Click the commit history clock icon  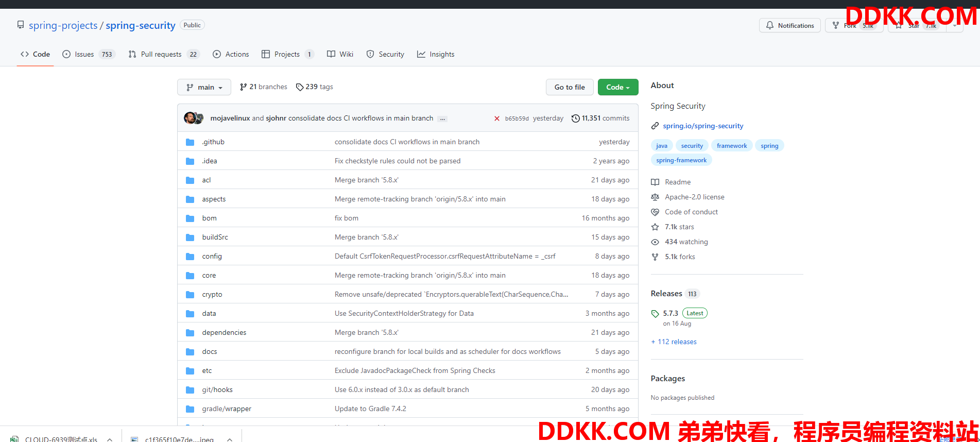(x=576, y=118)
